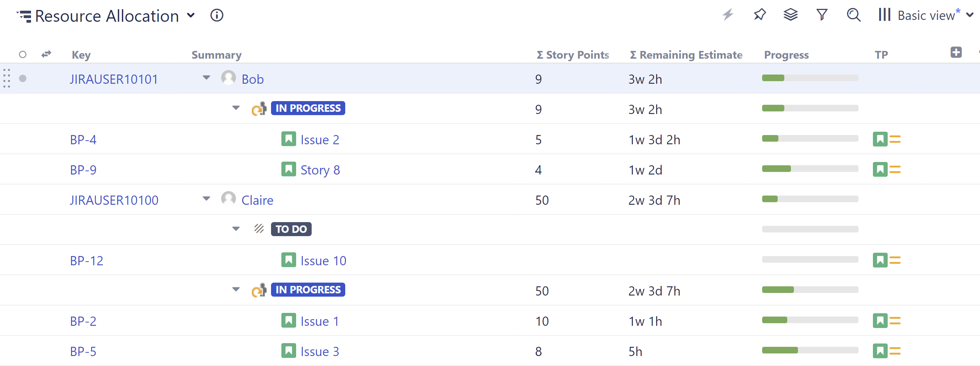Viewport: 980px width, 366px height.
Task: Click the automation lightning bolt icon
Action: coord(728,15)
